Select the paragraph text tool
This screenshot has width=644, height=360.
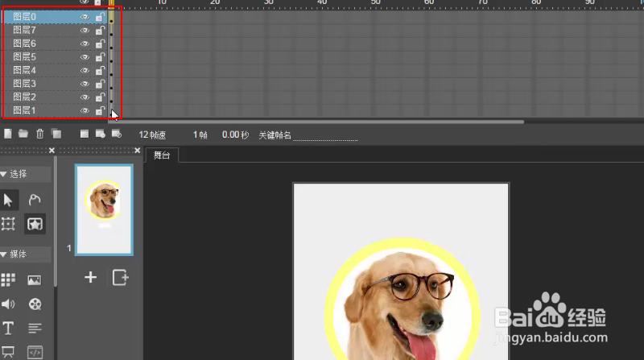35,329
